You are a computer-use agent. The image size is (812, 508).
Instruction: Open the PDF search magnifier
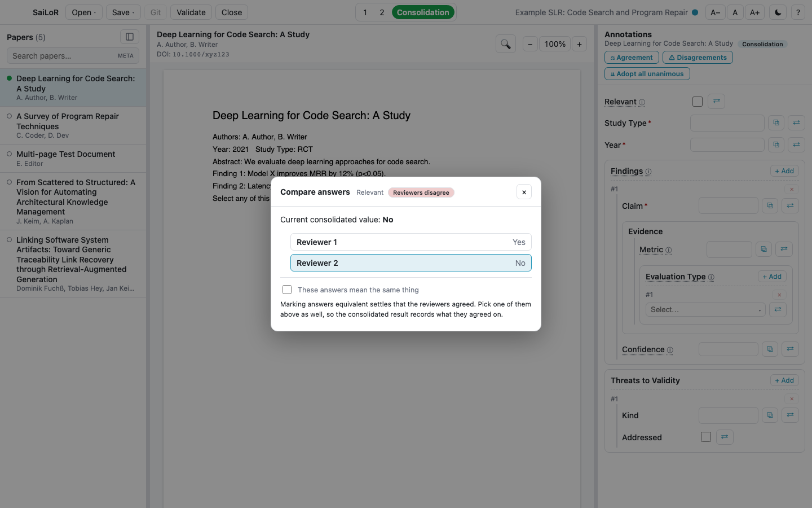tap(506, 44)
